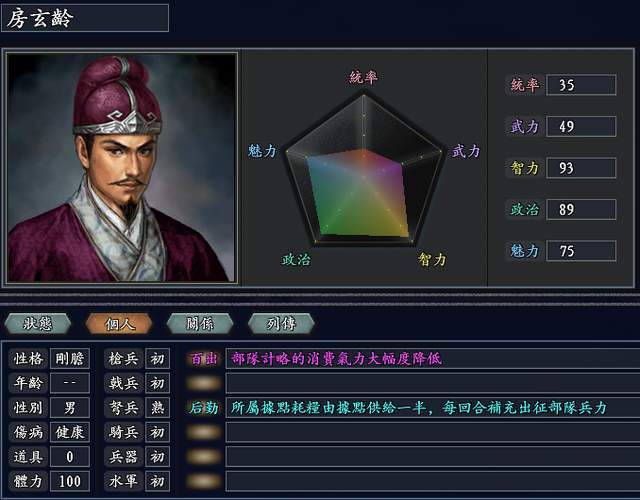
Task: Open the 關係 tab
Action: tap(199, 323)
